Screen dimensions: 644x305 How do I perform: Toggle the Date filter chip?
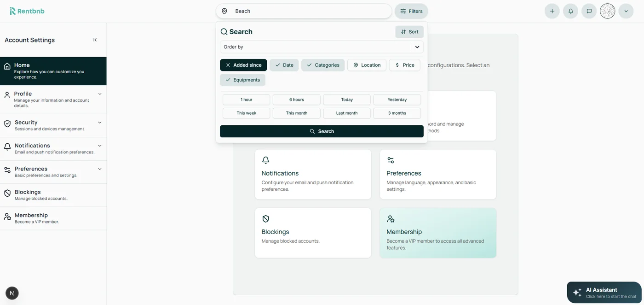284,65
